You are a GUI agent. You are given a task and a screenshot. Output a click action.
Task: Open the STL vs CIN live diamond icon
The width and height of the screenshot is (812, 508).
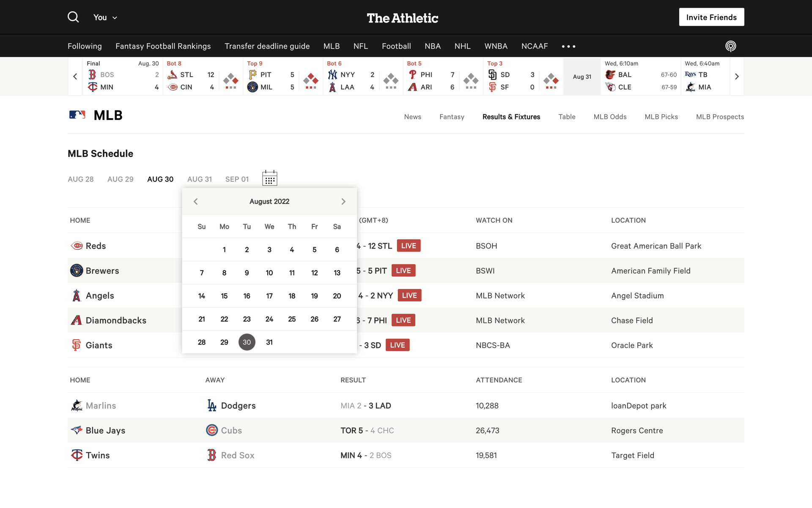[231, 80]
